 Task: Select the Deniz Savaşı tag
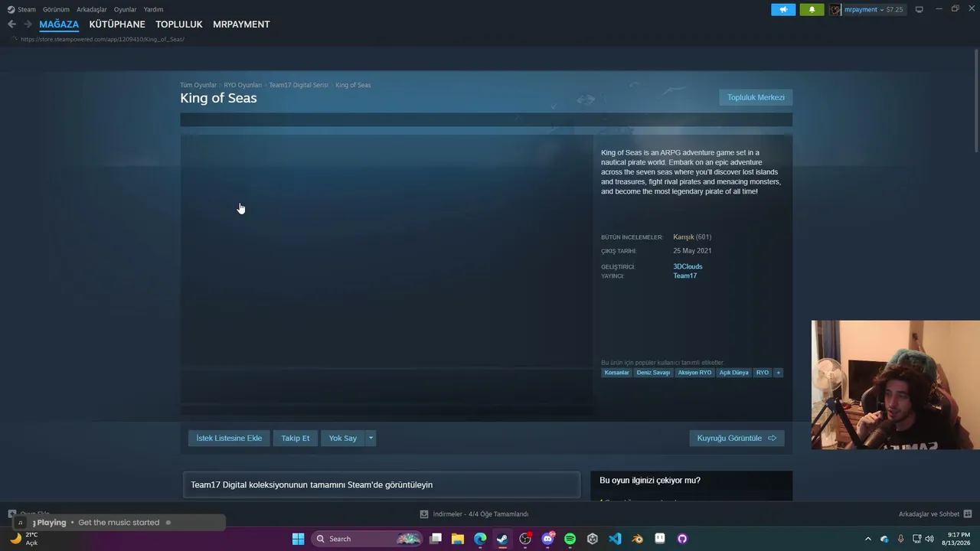pos(653,373)
